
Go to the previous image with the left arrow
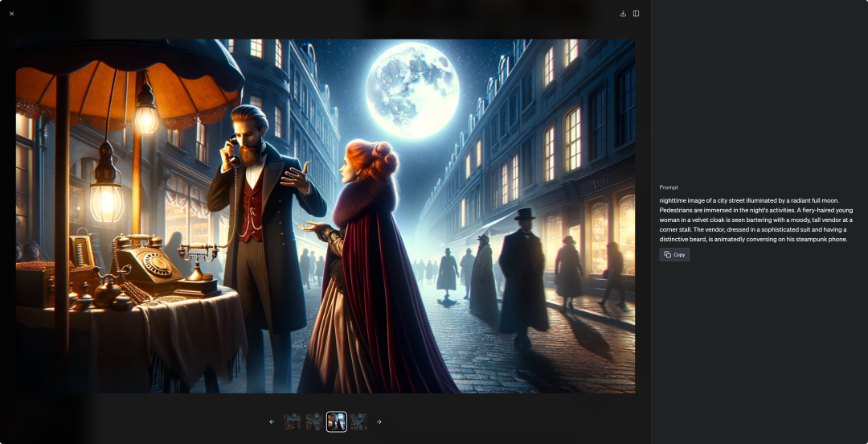(x=272, y=421)
